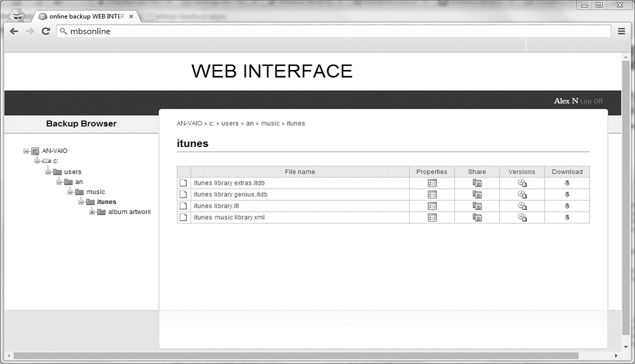This screenshot has width=635, height=364.
Task: Reload the page with refresh icon
Action: click(46, 31)
